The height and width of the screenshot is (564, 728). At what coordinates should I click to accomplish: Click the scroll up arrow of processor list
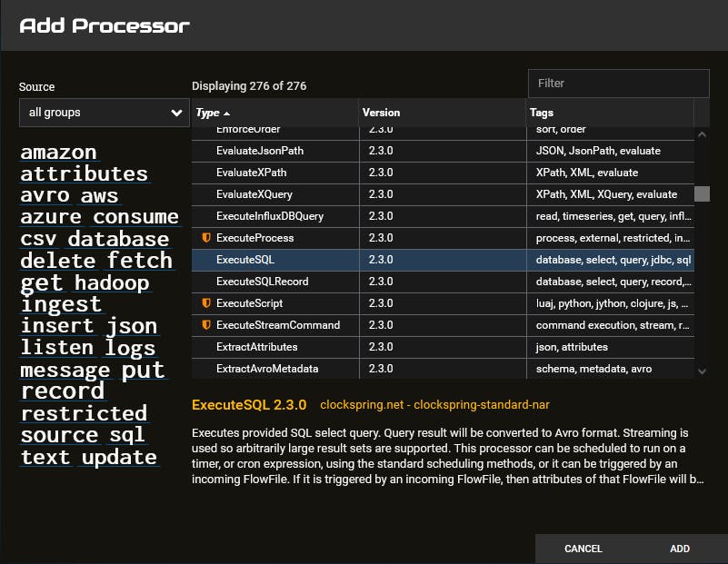(702, 134)
